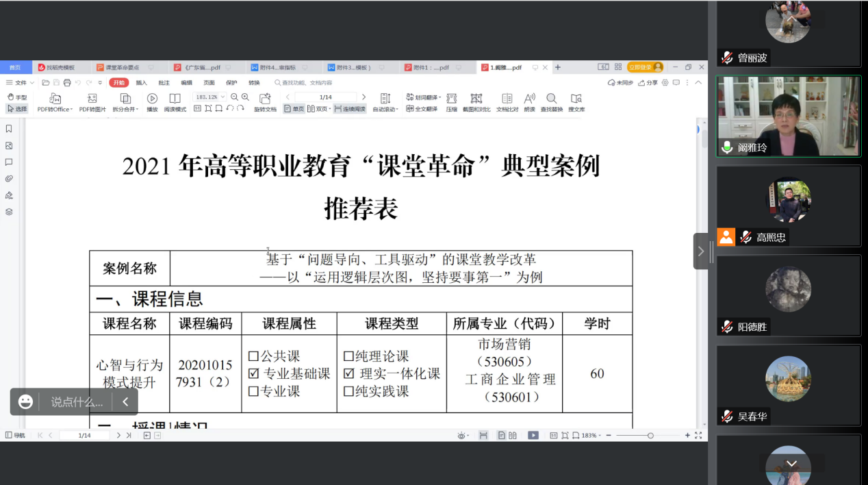Click the PDF转Office conversion icon
The height and width of the screenshot is (485, 868).
pos(55,99)
